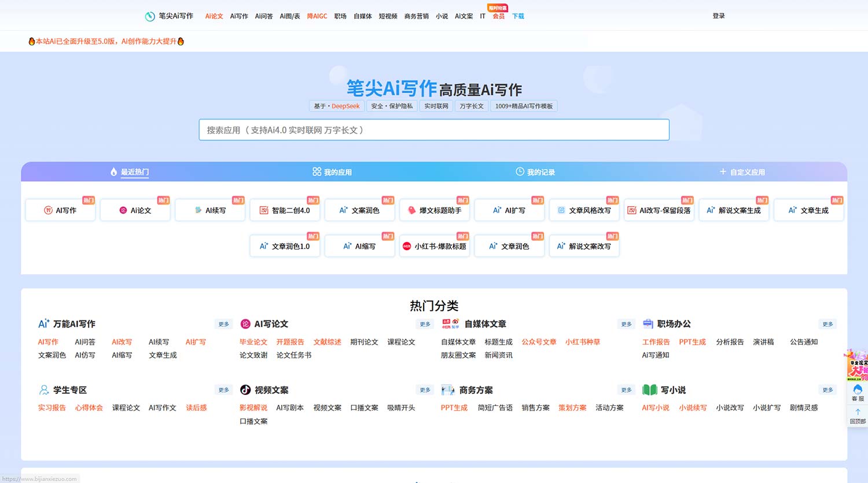Screen dimensions: 868x483
Task: Click the 回顶部 back-to-top arrow
Action: [858, 416]
